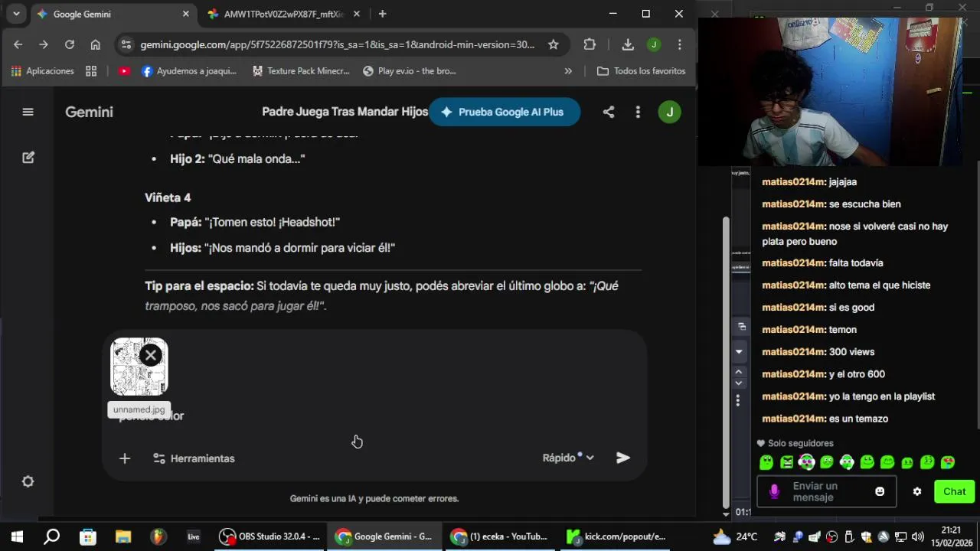The height and width of the screenshot is (551, 980).
Task: Bookmark this page with the star
Action: coord(553,44)
